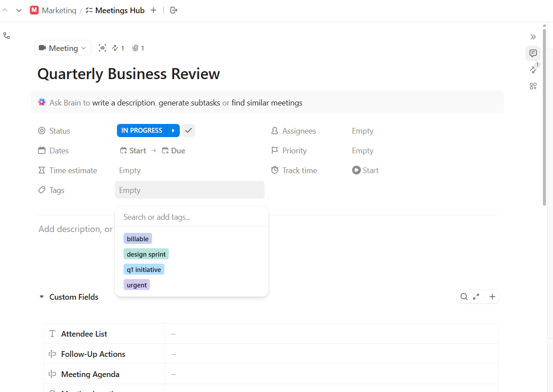
Task: Click the add apps icon in right sidebar
Action: click(533, 86)
